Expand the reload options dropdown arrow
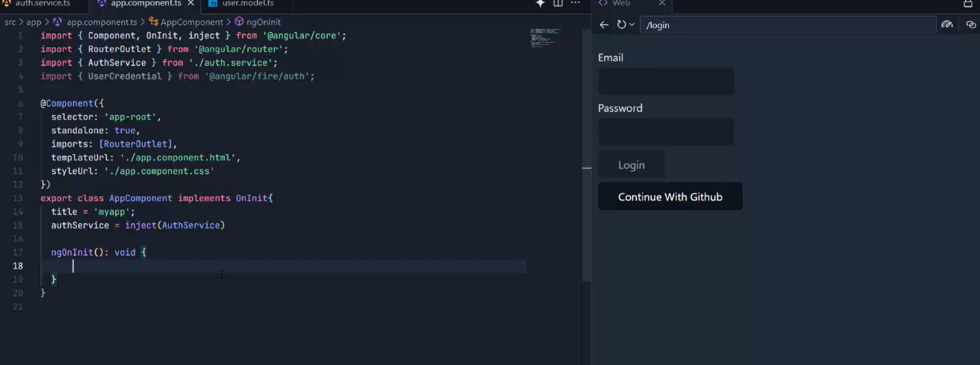 [x=632, y=25]
